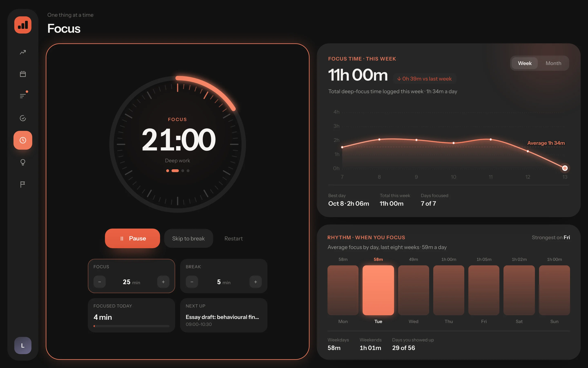
Task: Click the 0h 39m vs last week badge
Action: coord(424,79)
